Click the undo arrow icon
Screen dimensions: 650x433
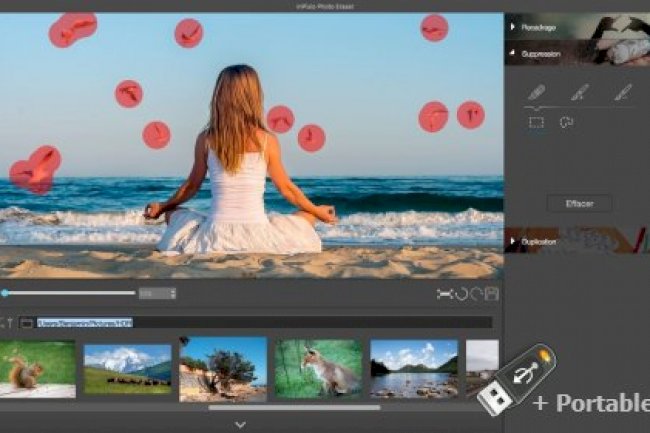coord(461,294)
